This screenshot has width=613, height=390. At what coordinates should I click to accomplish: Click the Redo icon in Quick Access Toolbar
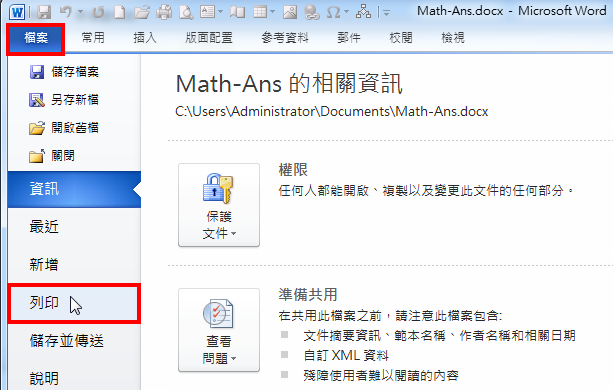tap(98, 13)
